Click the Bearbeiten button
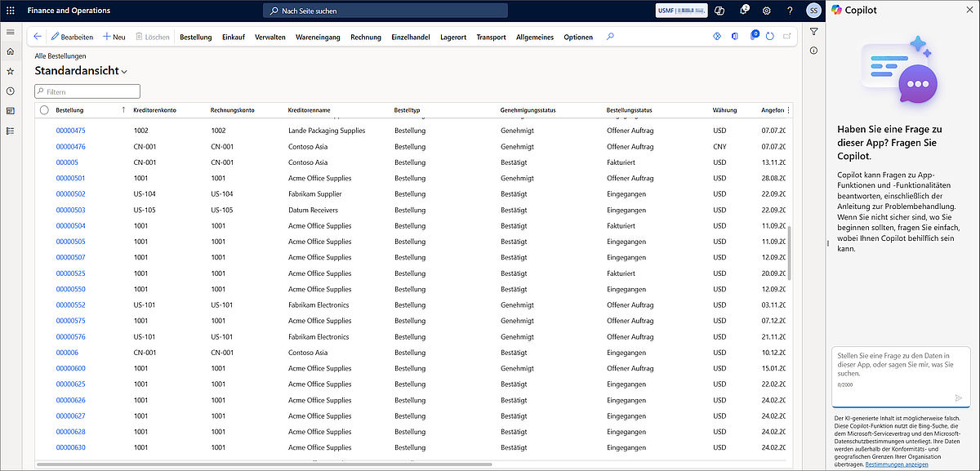The image size is (980, 471). pyautogui.click(x=72, y=37)
